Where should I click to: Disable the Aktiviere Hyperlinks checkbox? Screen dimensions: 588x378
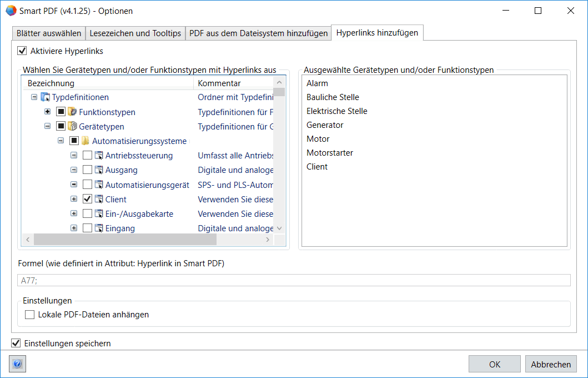click(22, 51)
